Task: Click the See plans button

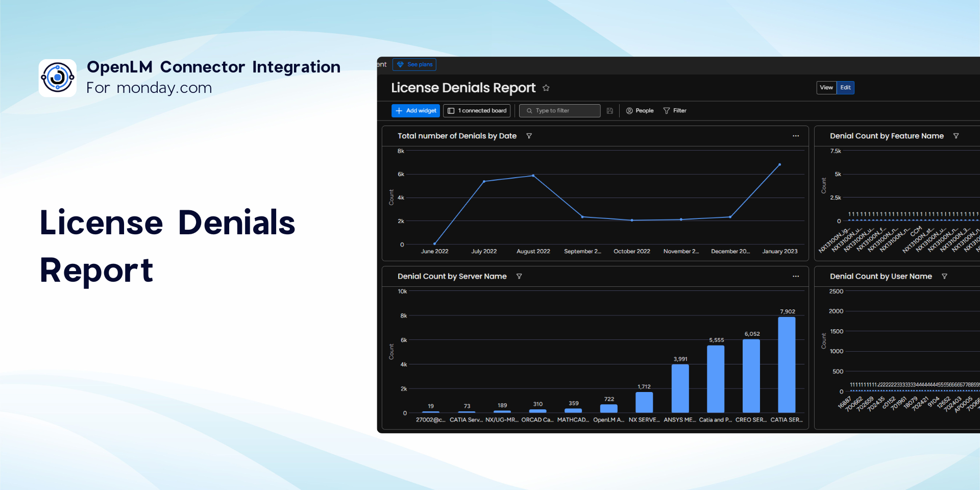Action: tap(414, 65)
